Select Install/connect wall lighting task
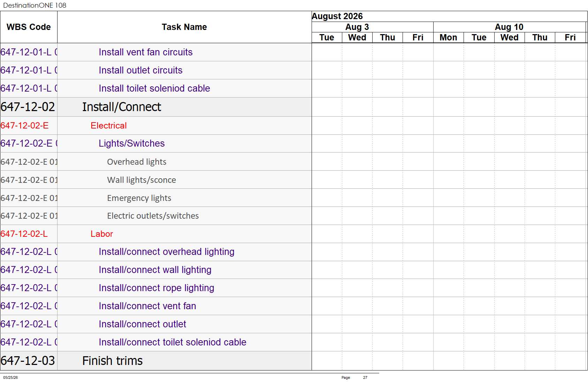Screen dimensions: 588x382 [x=155, y=270]
